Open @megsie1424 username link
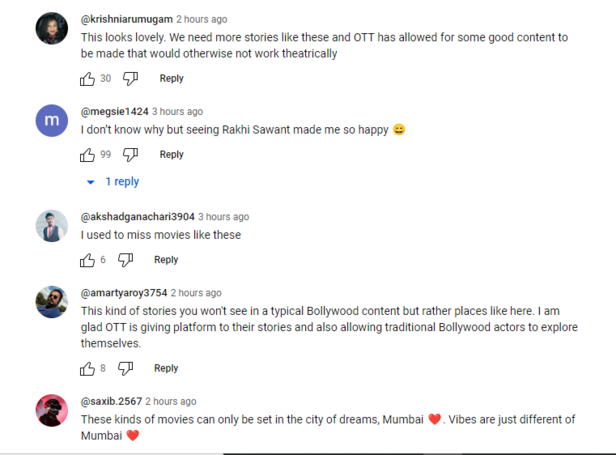Screen dimensions: 616x455 coord(113,111)
